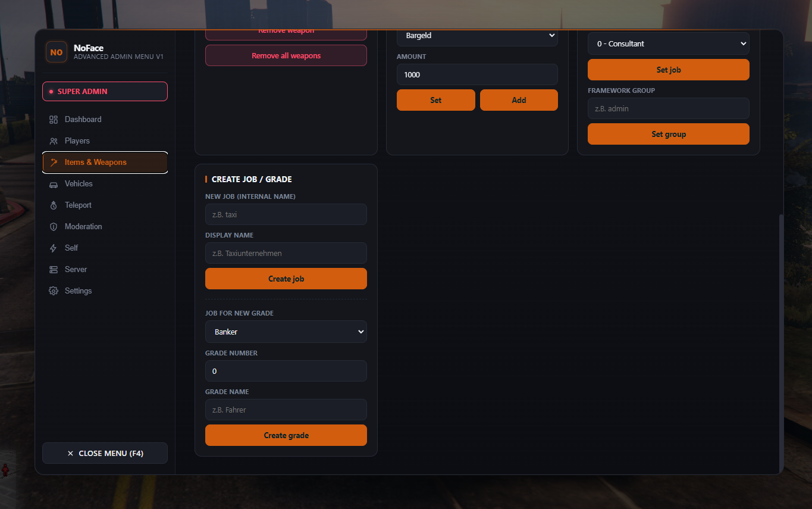Click the FRAMEWORK GROUP label
812x509 pixels.
(x=621, y=90)
